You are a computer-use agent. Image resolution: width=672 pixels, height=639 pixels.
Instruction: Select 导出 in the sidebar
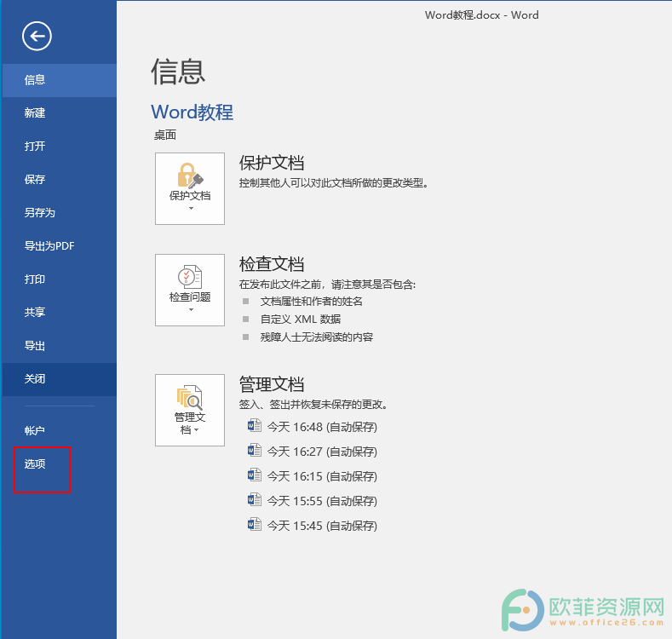click(x=59, y=346)
